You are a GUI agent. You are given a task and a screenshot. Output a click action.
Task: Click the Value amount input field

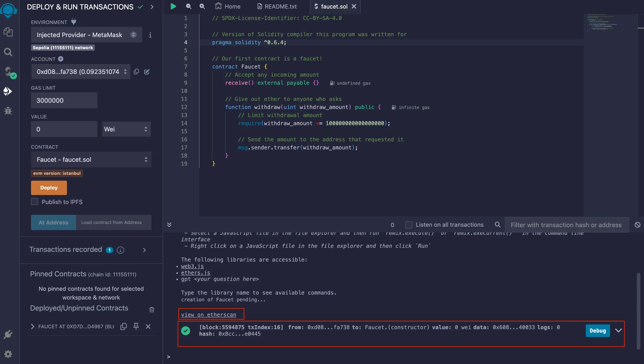coord(64,129)
